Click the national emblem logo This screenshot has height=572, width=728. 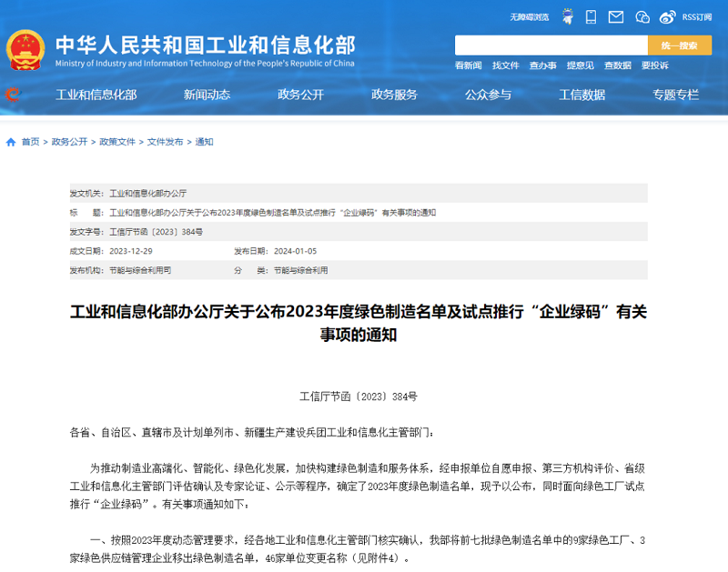click(x=25, y=51)
